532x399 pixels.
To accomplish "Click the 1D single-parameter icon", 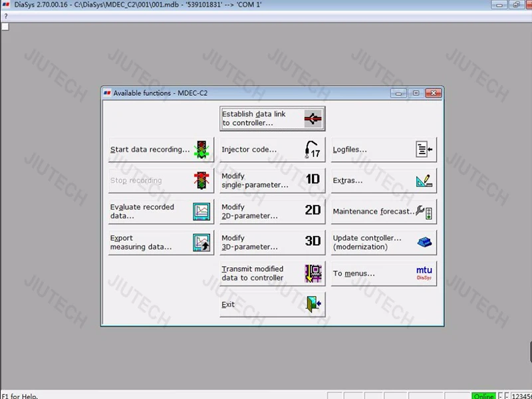I will tap(313, 180).
